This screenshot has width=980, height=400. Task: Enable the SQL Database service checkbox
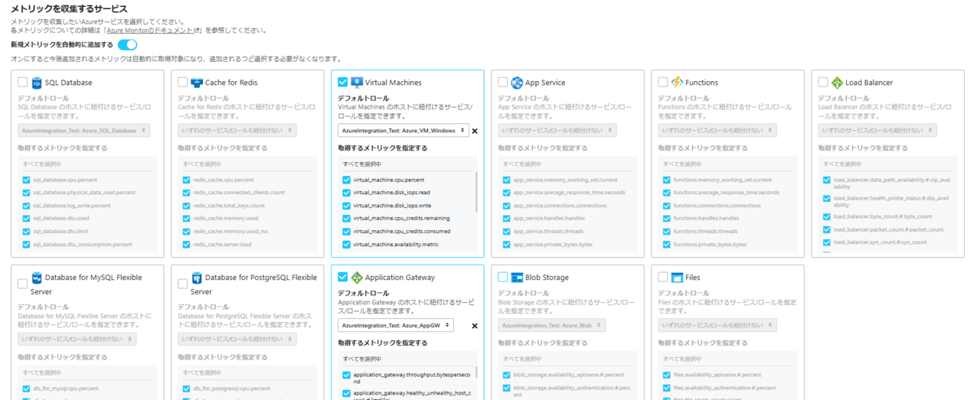[x=22, y=82]
